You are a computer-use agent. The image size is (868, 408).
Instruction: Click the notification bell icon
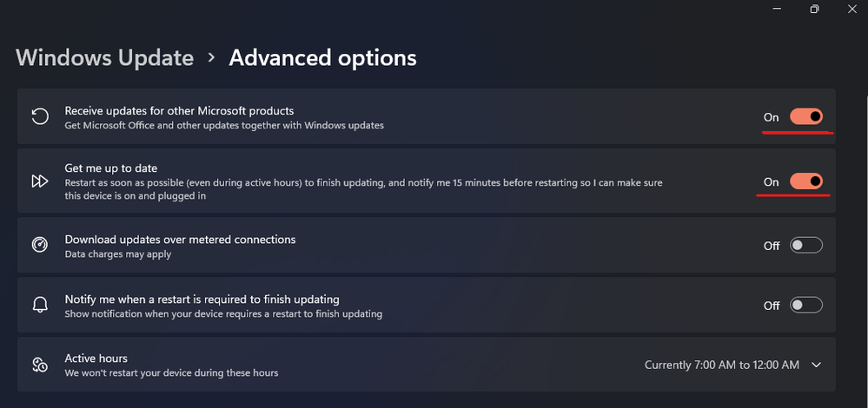[x=39, y=306]
